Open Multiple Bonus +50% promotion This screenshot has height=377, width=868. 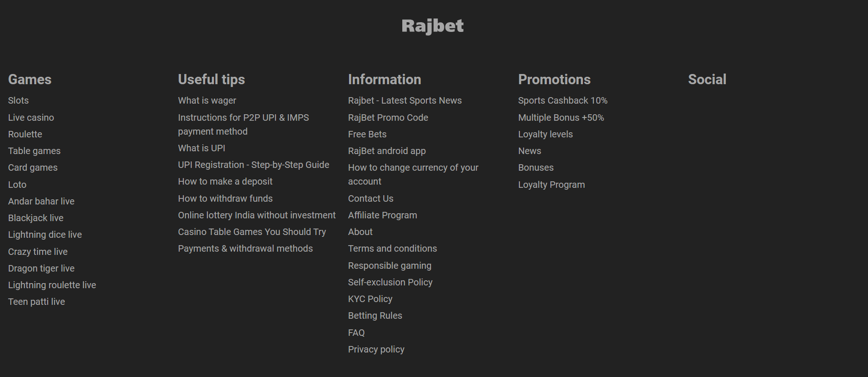tap(561, 117)
